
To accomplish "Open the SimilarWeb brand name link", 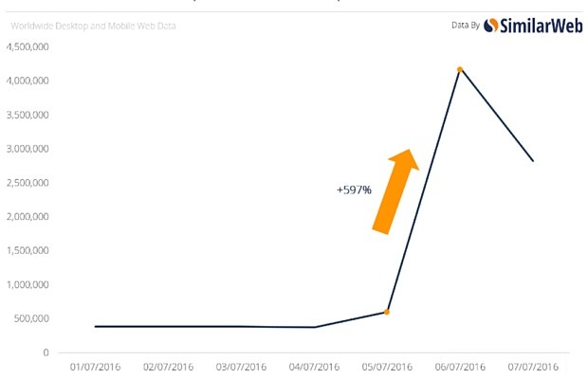I will [x=539, y=26].
